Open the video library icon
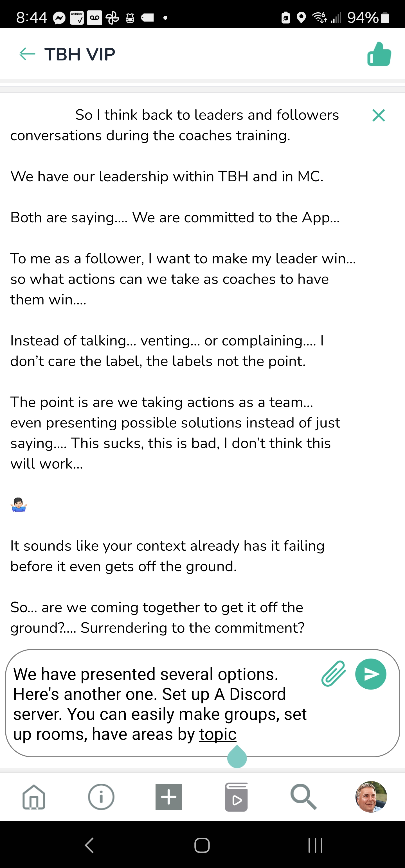The height and width of the screenshot is (868, 405). [236, 797]
